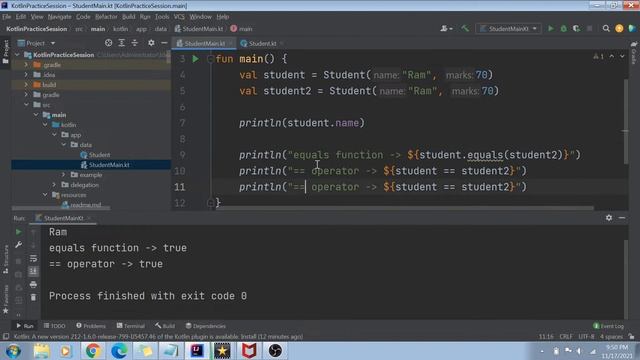Open the File menu
This screenshot has height=360, width=640.
7,17
